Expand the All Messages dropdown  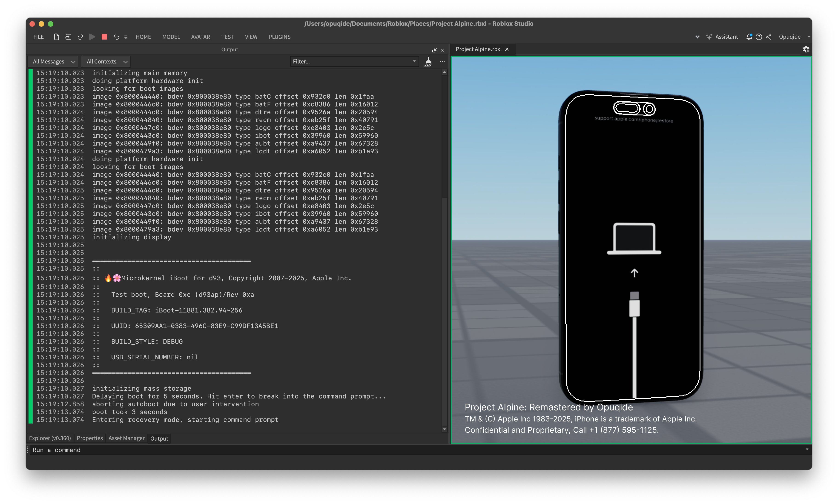click(53, 61)
